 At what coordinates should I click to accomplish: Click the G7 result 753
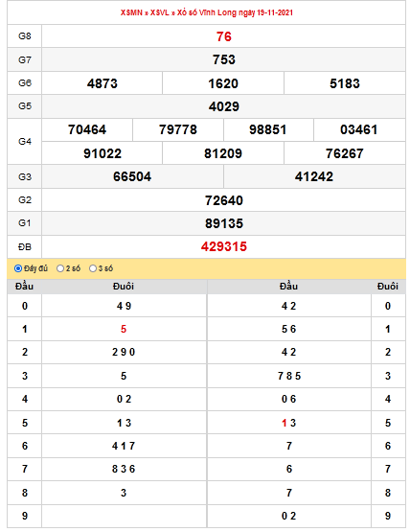224,59
